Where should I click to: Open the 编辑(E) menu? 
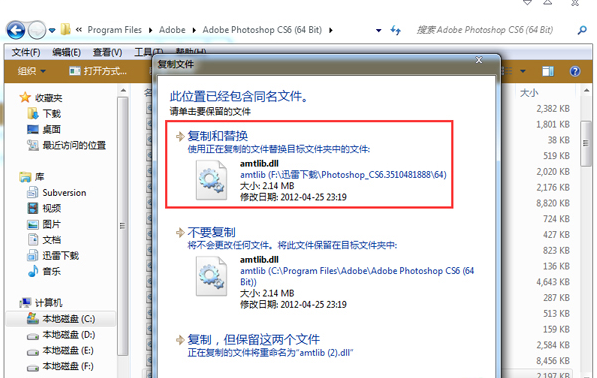pos(67,52)
